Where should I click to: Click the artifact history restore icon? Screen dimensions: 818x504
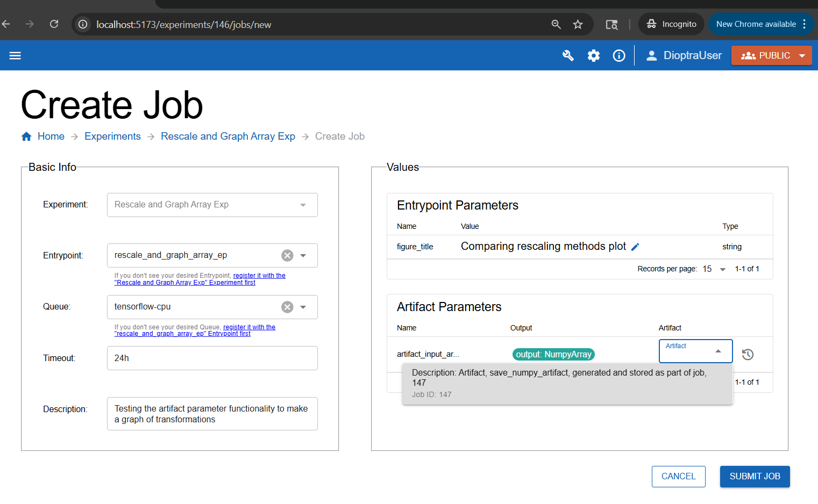[748, 354]
